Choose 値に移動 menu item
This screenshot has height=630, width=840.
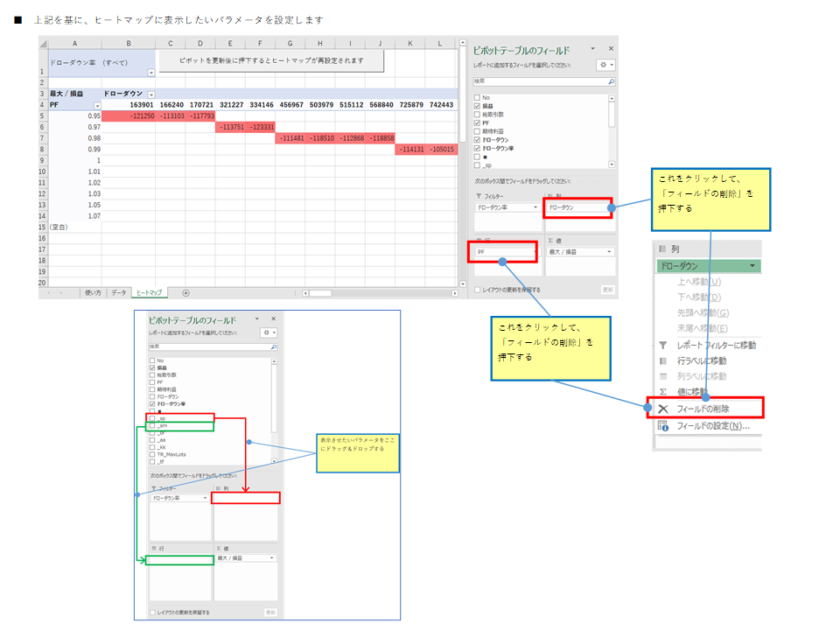693,392
